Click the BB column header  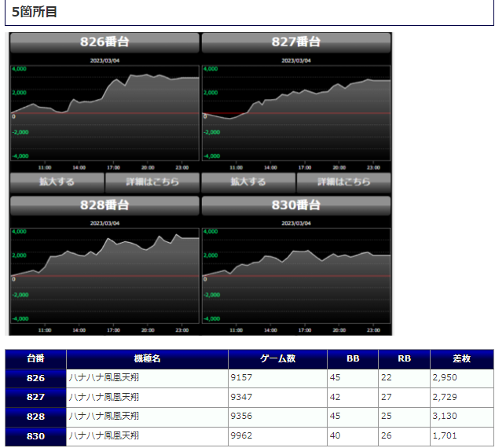click(x=353, y=358)
